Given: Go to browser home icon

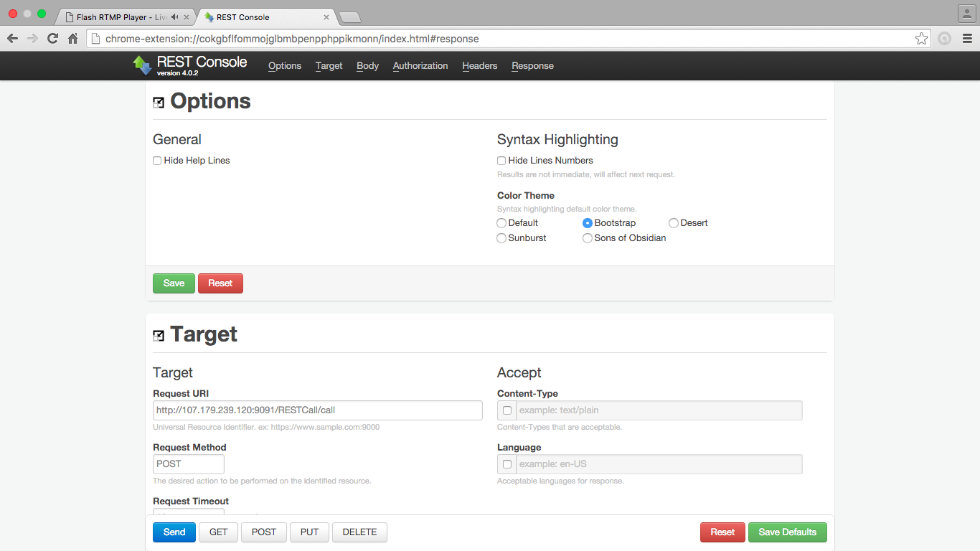Looking at the screenshot, I should click(x=72, y=39).
